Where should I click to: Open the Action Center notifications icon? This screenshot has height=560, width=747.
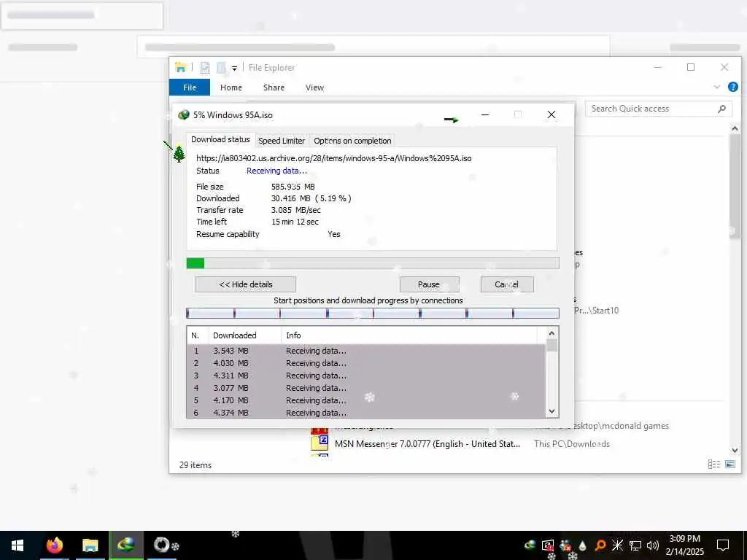[x=723, y=545]
